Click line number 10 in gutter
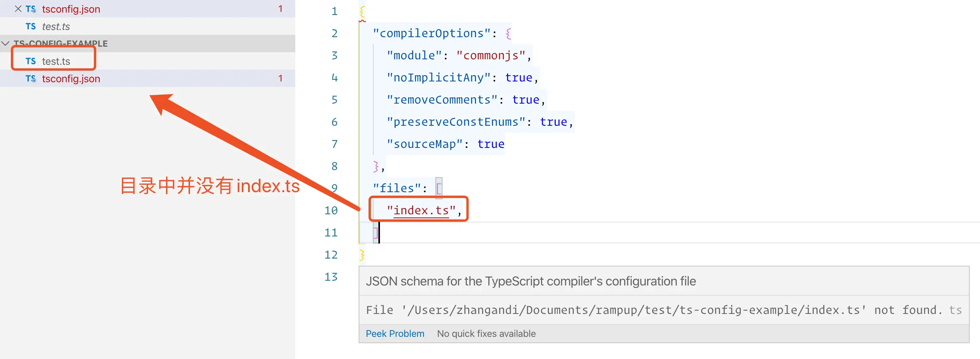The height and width of the screenshot is (359, 980). coord(331,210)
